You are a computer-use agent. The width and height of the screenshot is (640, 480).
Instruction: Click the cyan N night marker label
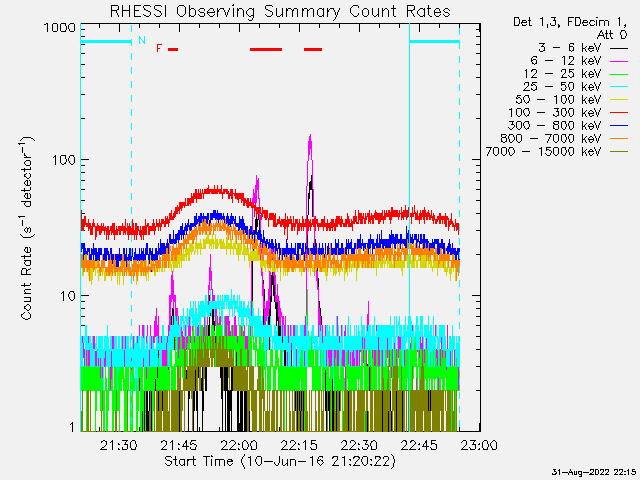pyautogui.click(x=142, y=40)
